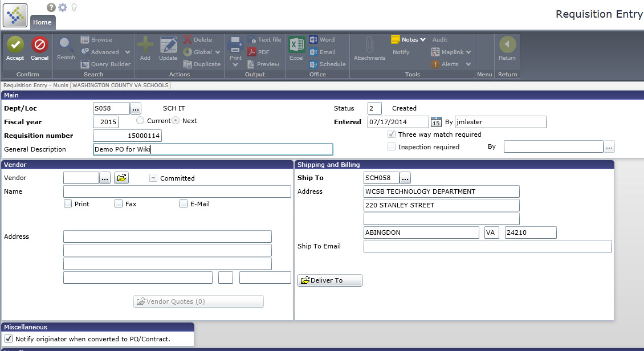
Task: Click the Add plus icon
Action: 145,44
